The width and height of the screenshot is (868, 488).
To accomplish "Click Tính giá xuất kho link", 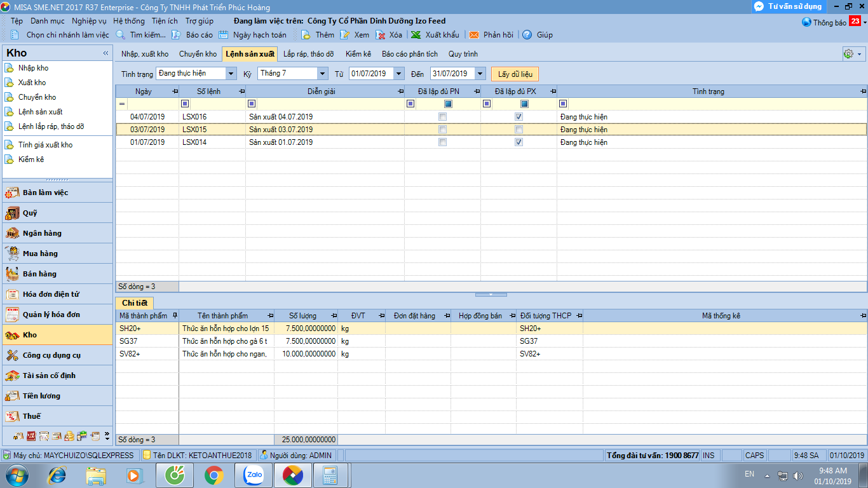I will [45, 145].
